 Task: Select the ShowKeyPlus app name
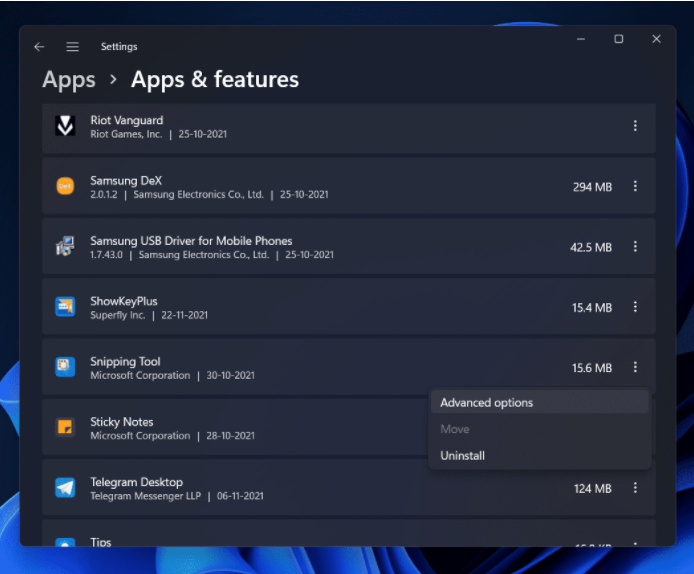(124, 301)
